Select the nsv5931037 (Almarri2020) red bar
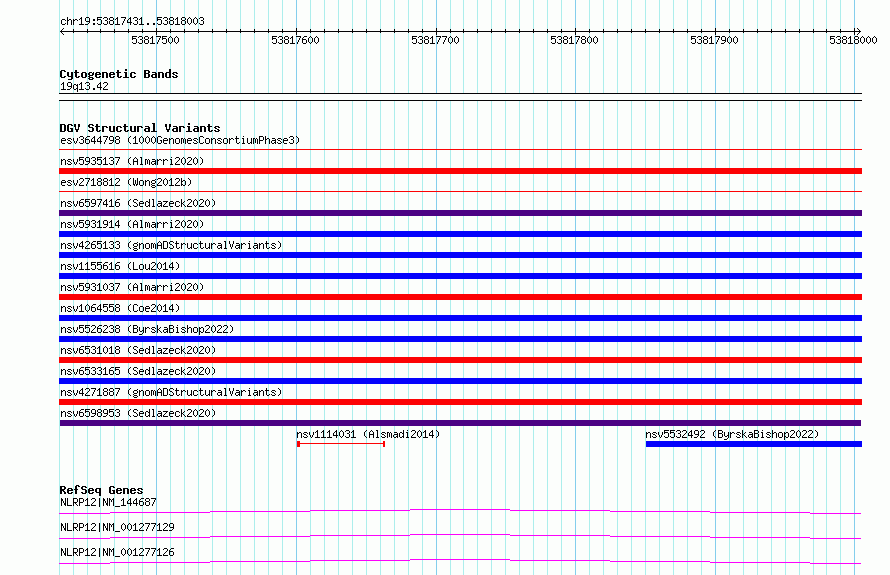This screenshot has height=575, width=890. [460, 297]
